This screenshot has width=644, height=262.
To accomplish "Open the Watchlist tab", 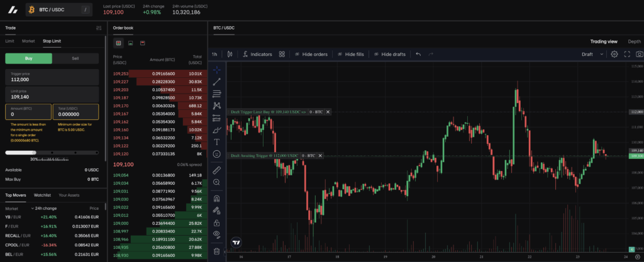I will tap(42, 195).
